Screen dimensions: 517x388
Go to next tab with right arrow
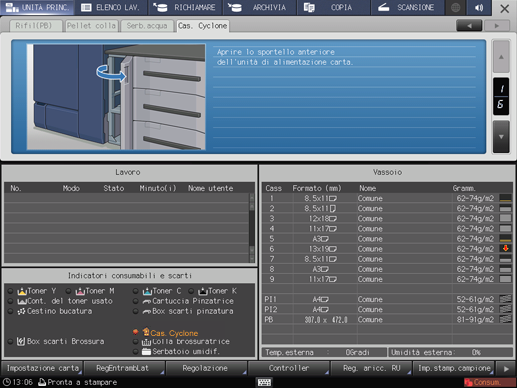(497, 25)
